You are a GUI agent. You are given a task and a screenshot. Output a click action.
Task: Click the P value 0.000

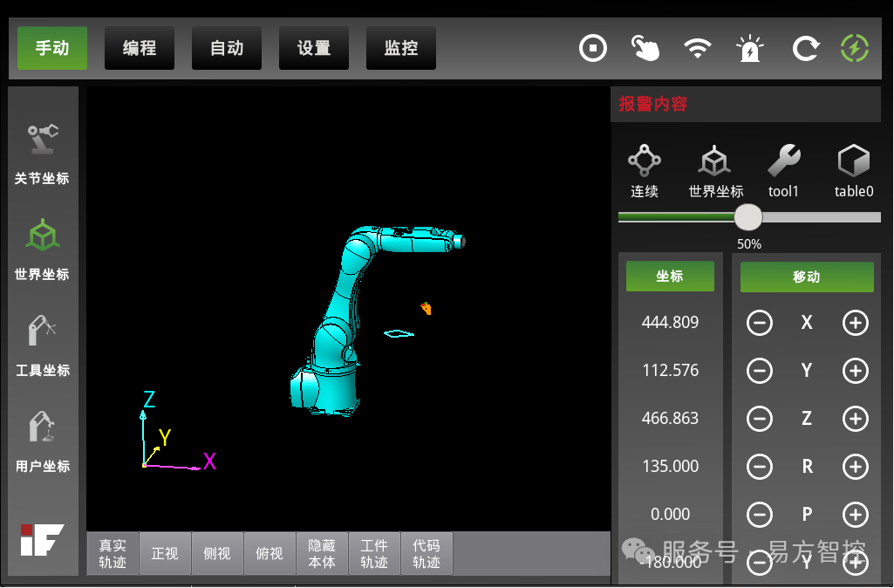pos(670,514)
